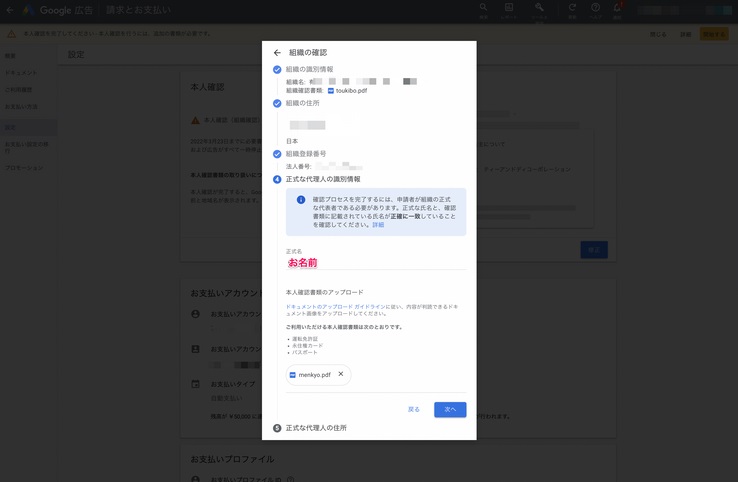Select 設定 in the left sidebar
Screen dimensions: 738x482
(10, 128)
